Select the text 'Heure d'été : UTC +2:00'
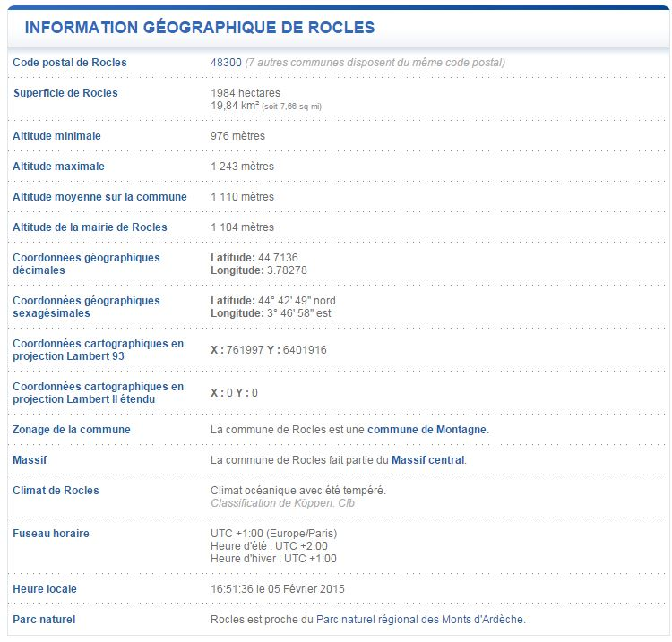 (269, 546)
